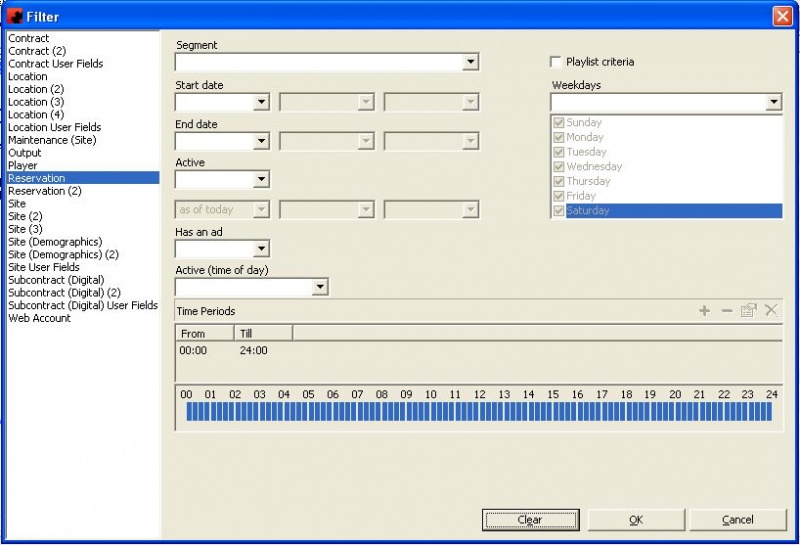Select Site (Demographics) in filter list
Viewport: 800px width, 545px height.
[55, 242]
